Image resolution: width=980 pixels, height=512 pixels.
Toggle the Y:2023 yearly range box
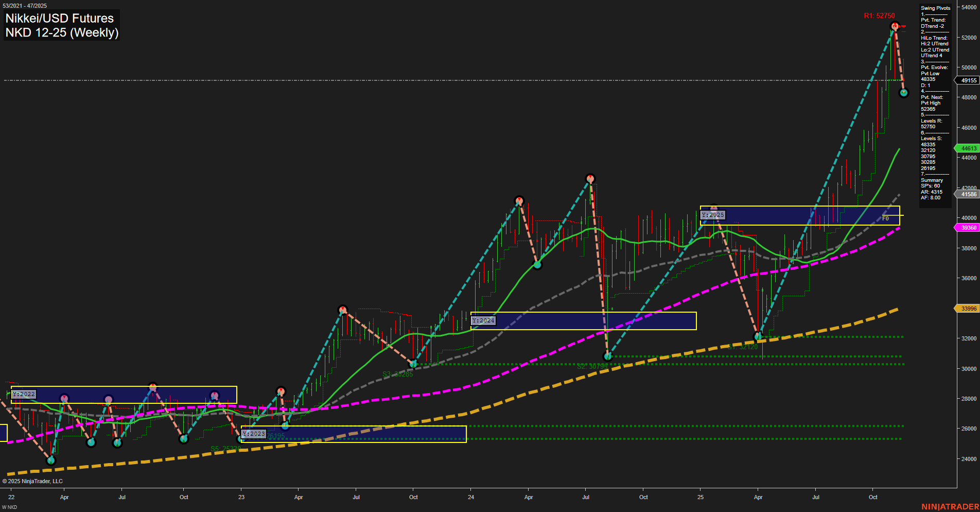(x=254, y=434)
